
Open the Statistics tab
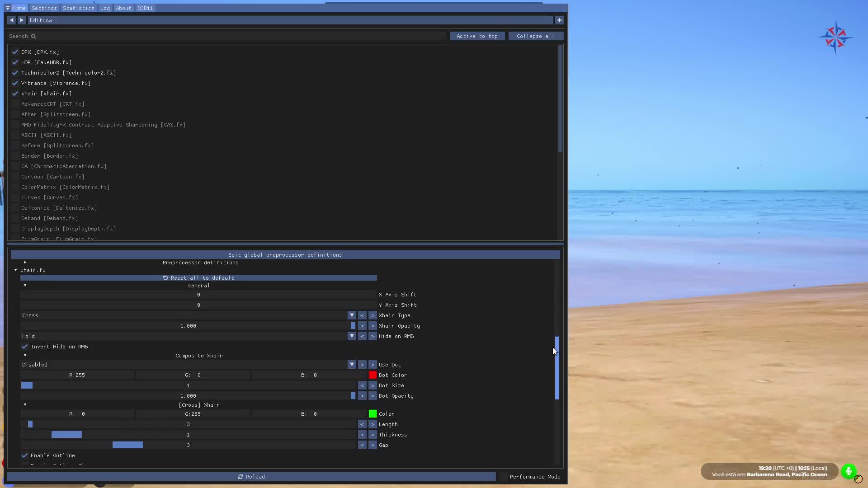coord(78,8)
